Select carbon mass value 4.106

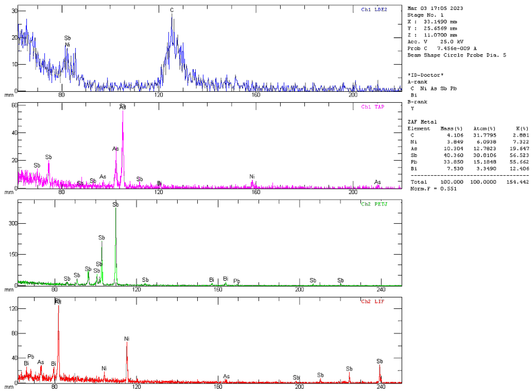(455, 135)
